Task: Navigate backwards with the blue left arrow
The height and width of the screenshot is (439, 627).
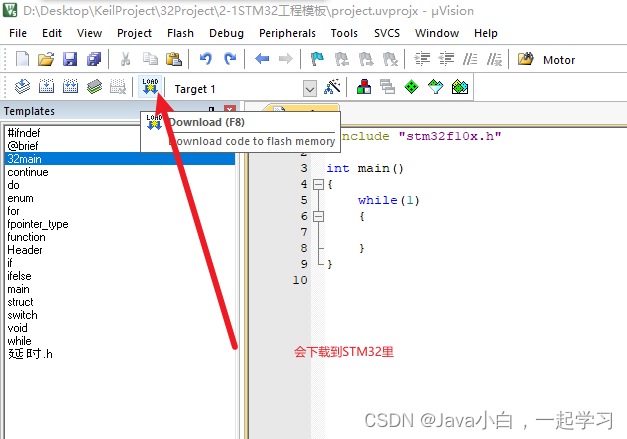Action: click(x=262, y=59)
